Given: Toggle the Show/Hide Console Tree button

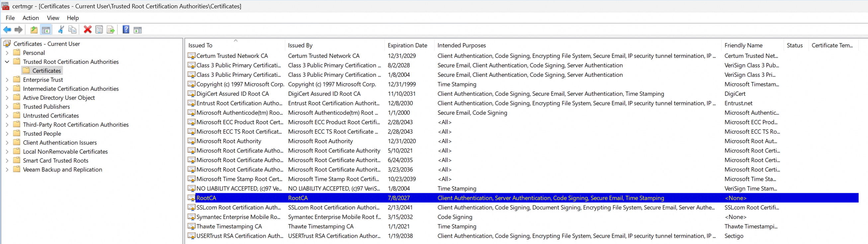Looking at the screenshot, I should (46, 30).
